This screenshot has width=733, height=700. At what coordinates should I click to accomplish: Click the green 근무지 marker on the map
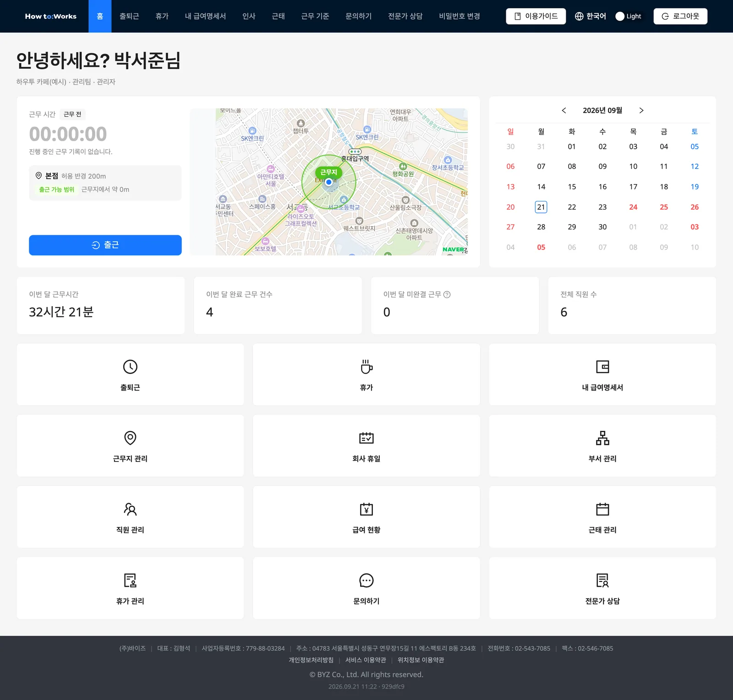click(x=328, y=172)
